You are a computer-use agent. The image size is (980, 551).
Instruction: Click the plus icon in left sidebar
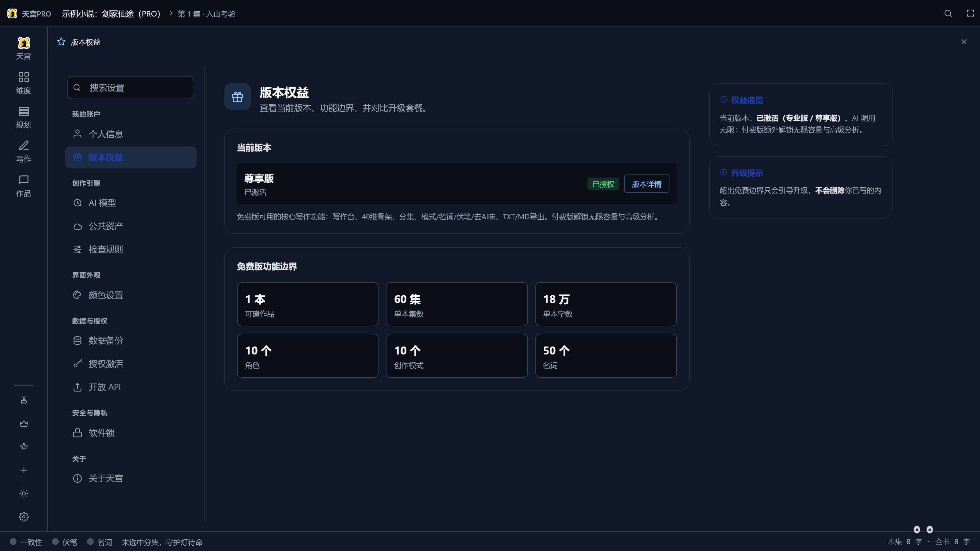24,470
